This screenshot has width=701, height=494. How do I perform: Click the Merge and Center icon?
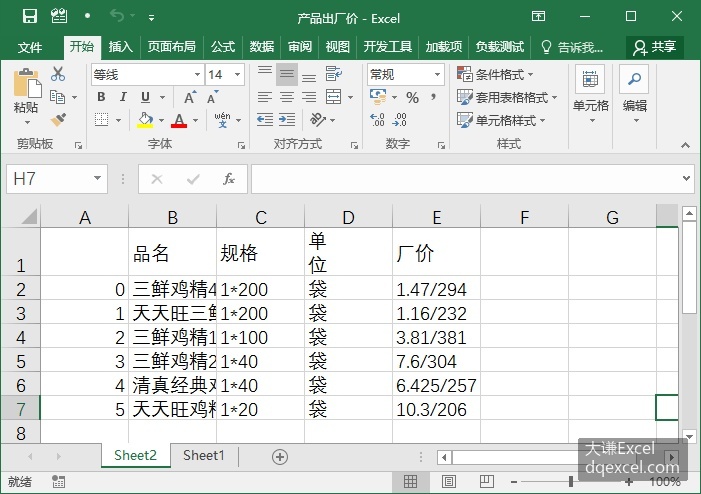[x=334, y=97]
